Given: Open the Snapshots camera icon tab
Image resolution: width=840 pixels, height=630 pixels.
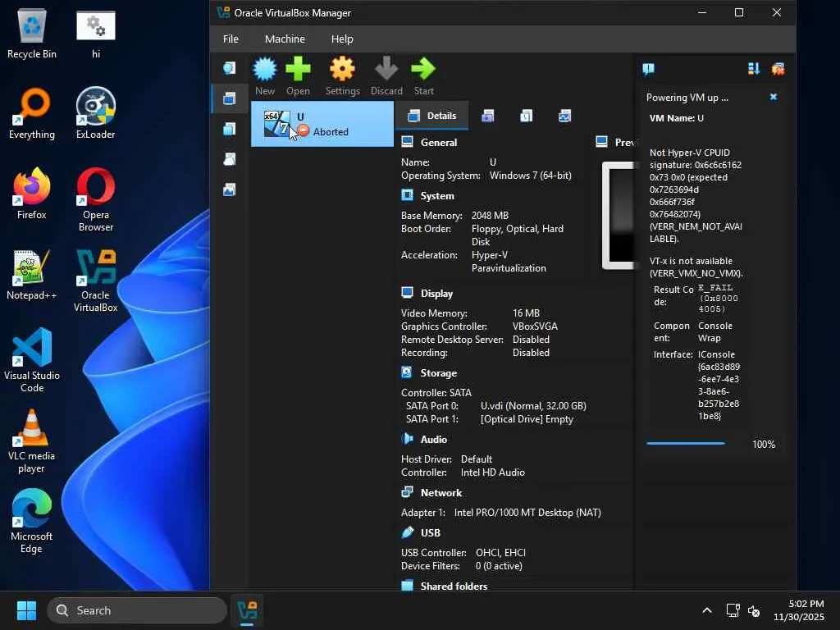Looking at the screenshot, I should pos(488,116).
